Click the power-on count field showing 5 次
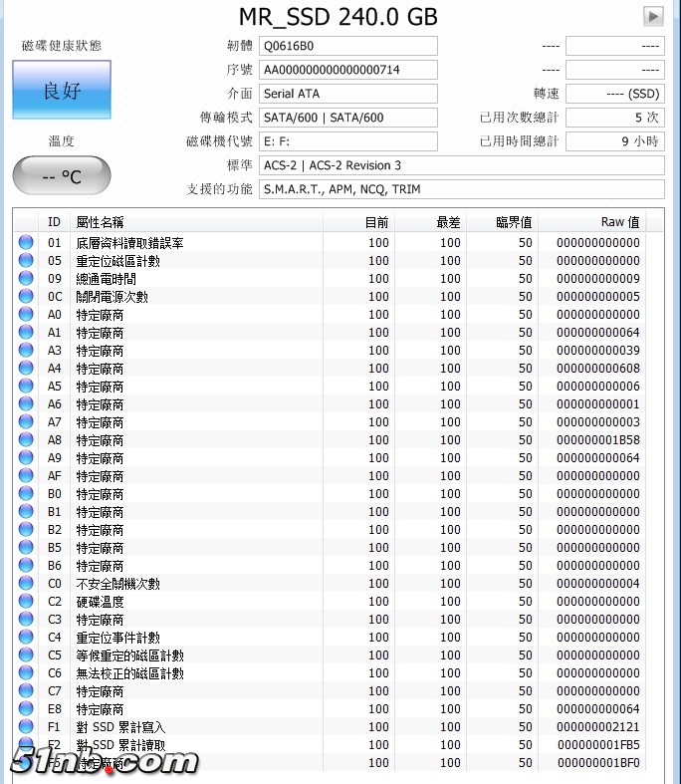 click(614, 118)
